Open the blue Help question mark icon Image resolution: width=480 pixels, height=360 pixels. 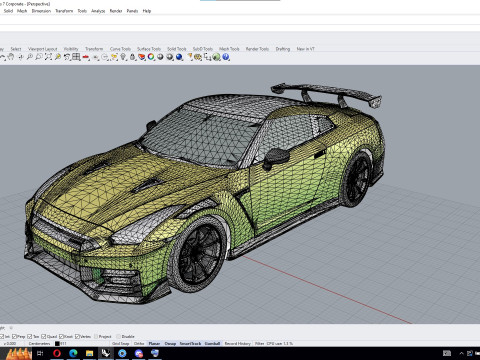click(x=226, y=57)
